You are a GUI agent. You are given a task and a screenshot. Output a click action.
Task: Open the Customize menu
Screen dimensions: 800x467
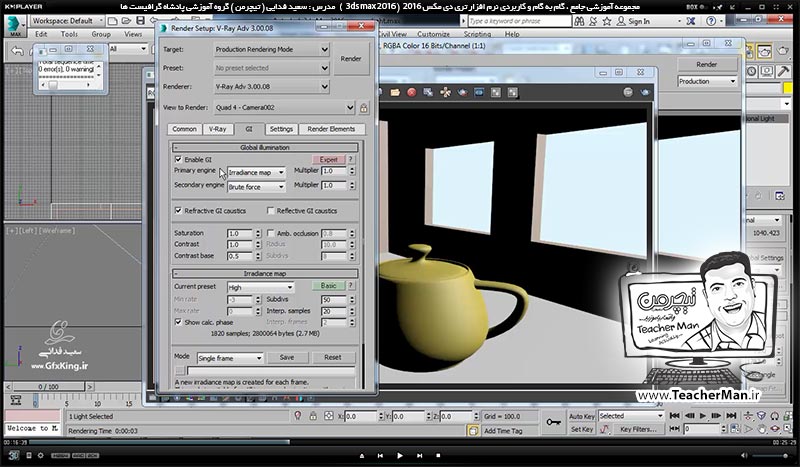point(433,34)
